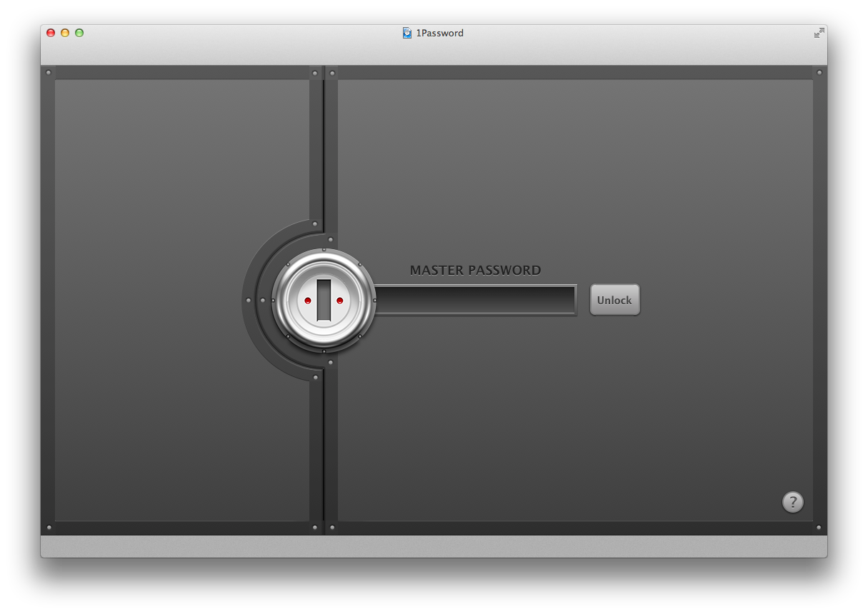Click the 1Password title bar document icon

coord(407,33)
